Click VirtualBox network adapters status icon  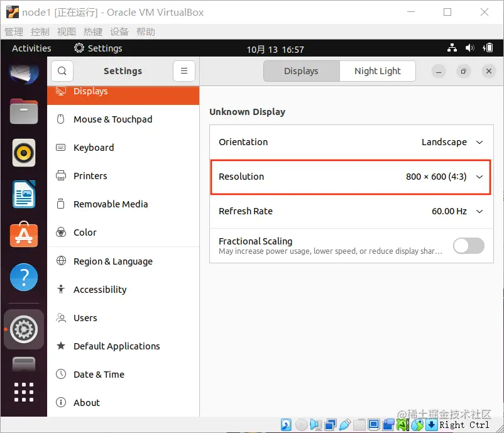click(331, 425)
